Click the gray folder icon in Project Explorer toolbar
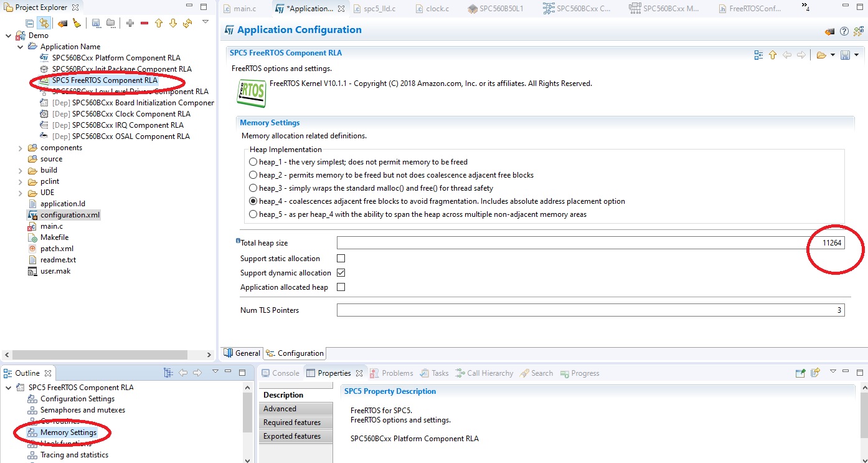 click(110, 23)
